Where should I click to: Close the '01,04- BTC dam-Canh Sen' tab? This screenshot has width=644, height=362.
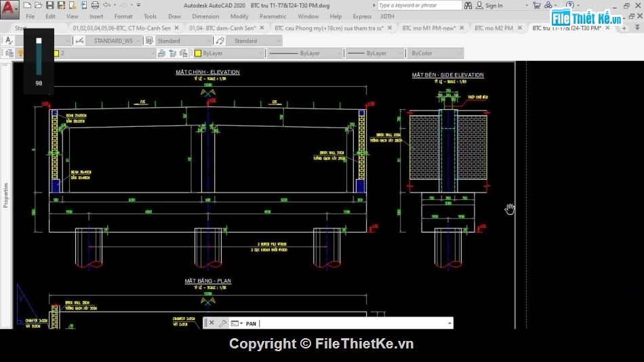click(262, 28)
